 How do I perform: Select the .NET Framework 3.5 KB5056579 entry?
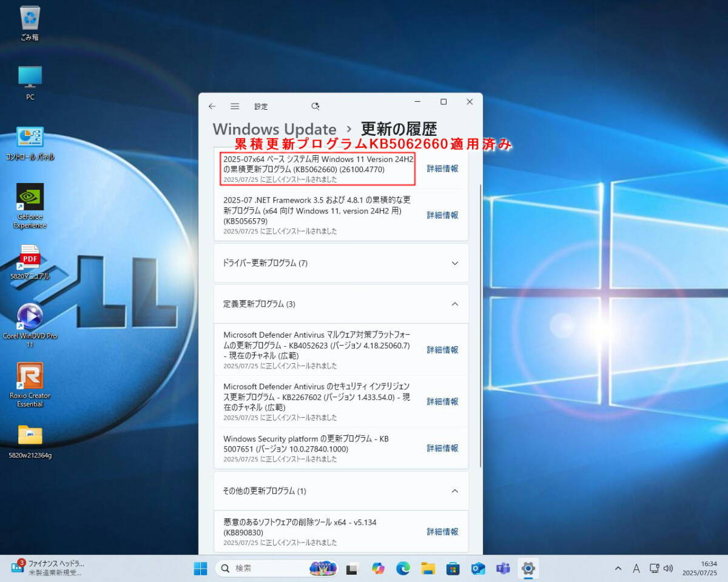point(318,215)
